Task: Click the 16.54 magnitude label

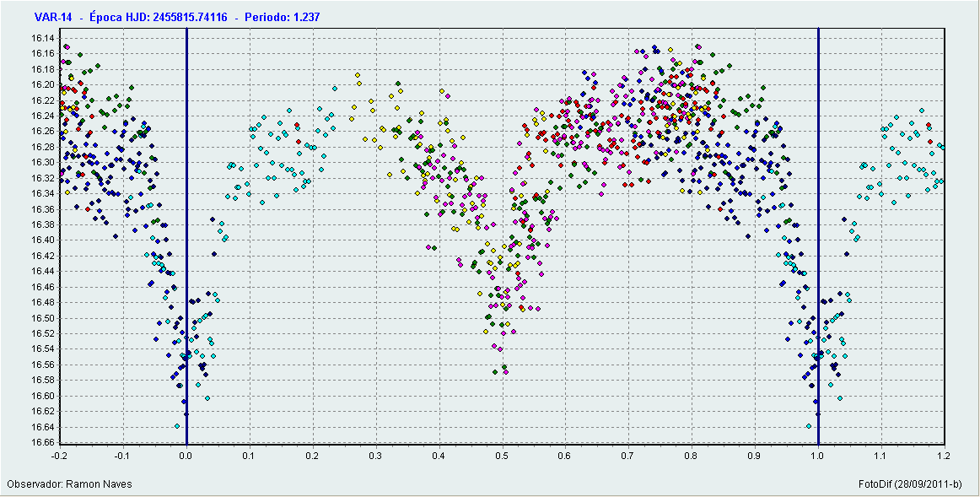Action: click(x=42, y=348)
